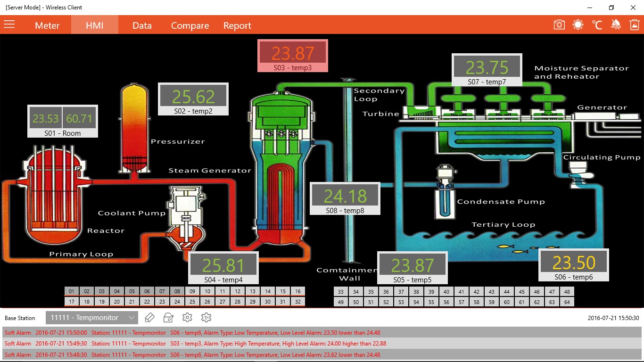Click sensor slot button 01
Image resolution: width=644 pixels, height=362 pixels.
[72, 291]
